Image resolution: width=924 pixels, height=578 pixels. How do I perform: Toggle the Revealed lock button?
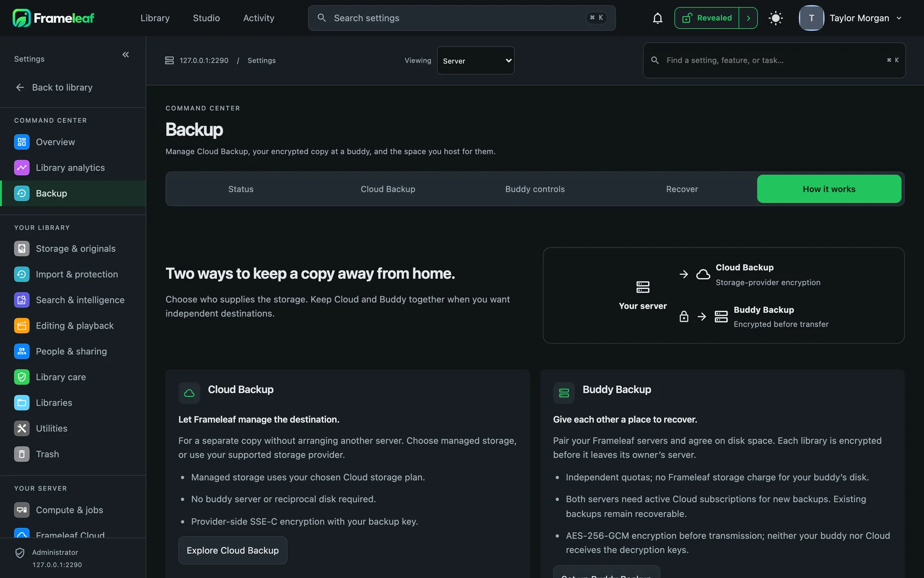click(x=707, y=18)
